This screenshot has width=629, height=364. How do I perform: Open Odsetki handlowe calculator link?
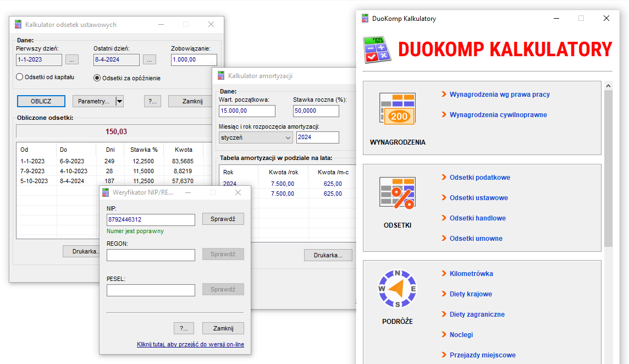tap(477, 218)
